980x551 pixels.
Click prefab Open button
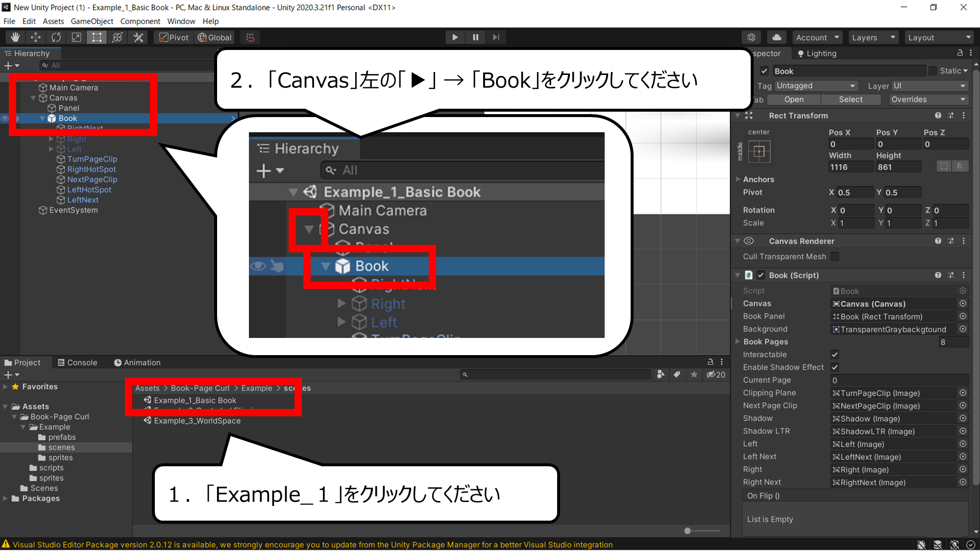click(794, 99)
